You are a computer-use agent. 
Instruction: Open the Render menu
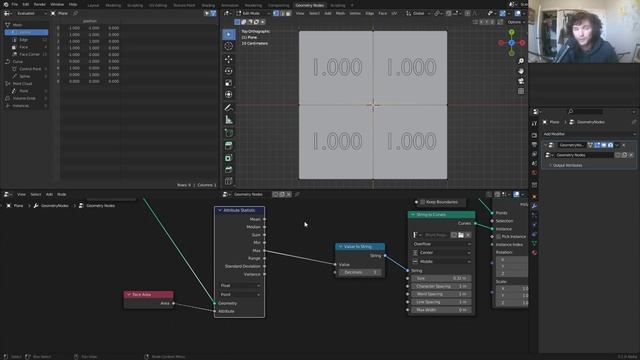point(40,4)
